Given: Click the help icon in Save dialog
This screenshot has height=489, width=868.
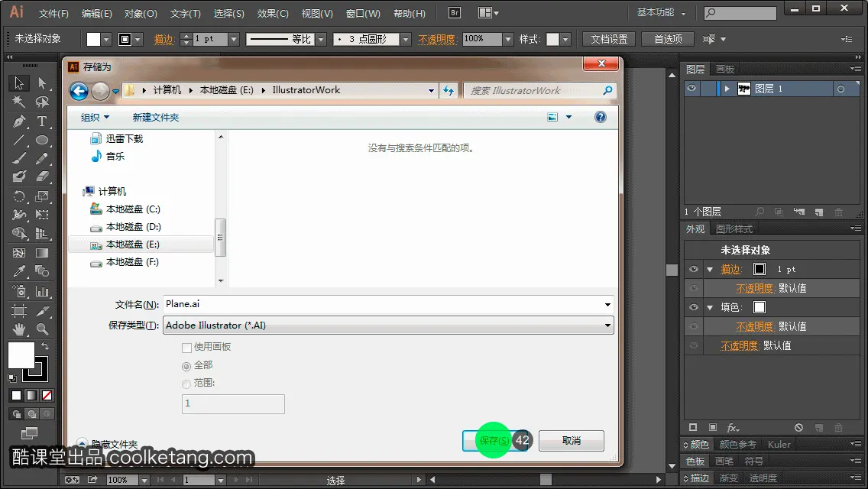Looking at the screenshot, I should (600, 117).
